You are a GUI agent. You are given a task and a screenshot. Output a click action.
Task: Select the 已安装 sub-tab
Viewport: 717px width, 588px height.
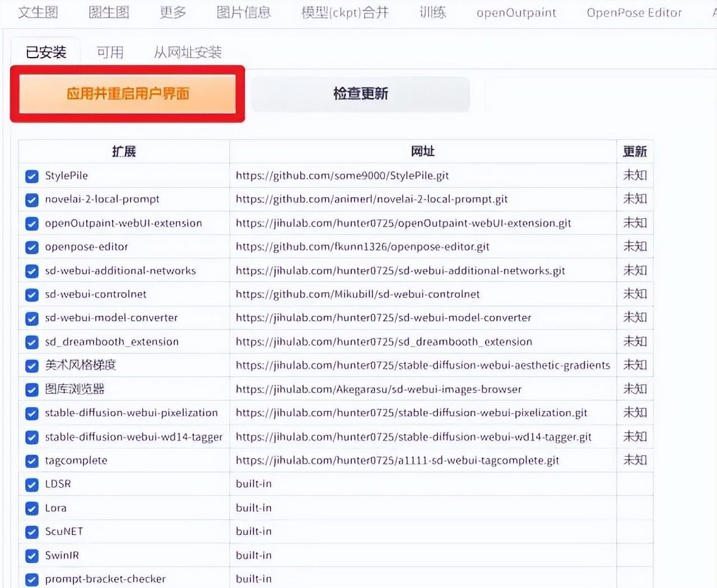tap(46, 52)
